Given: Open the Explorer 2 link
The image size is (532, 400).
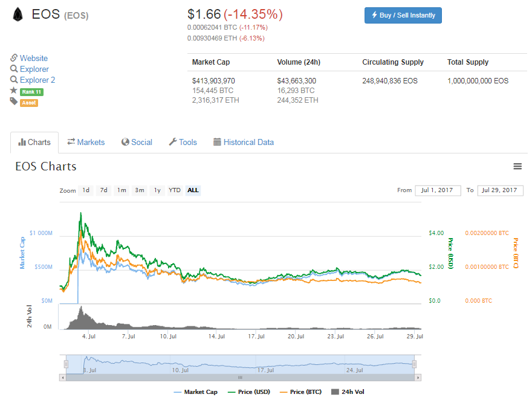Looking at the screenshot, I should (37, 80).
